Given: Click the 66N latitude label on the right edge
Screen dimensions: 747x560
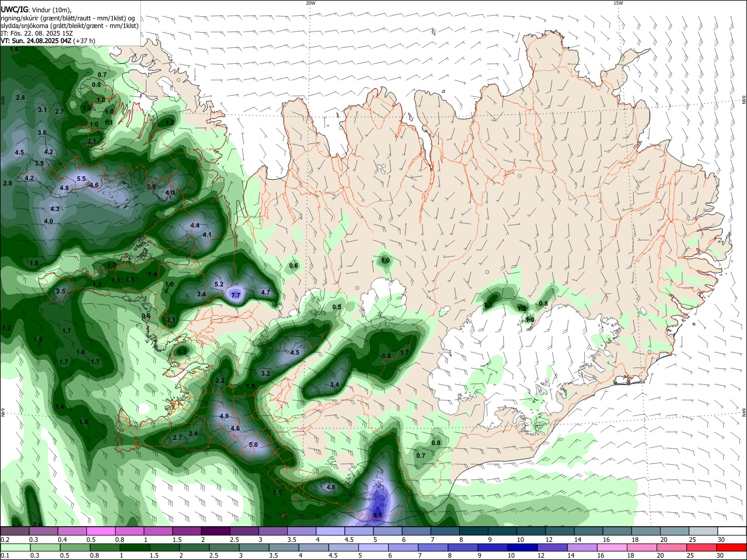Looking at the screenshot, I should point(744,101).
